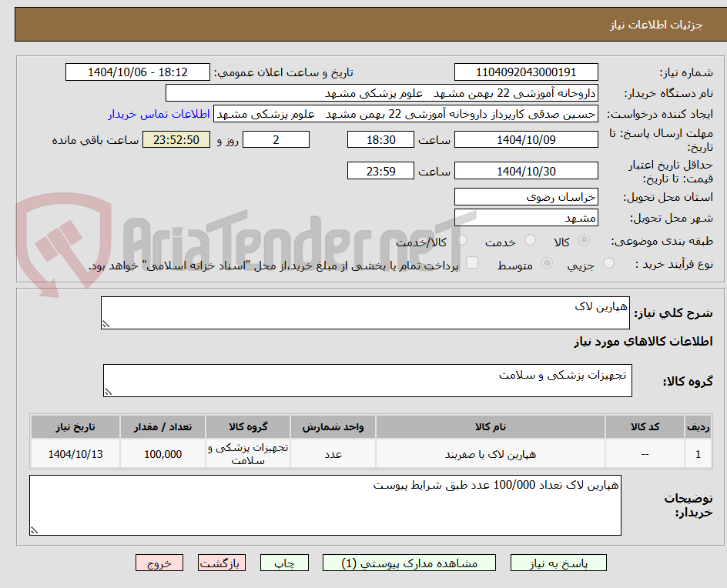Screen dimensions: 727x588
Task: Select the کالا/خدمت radio button
Action: click(461, 240)
